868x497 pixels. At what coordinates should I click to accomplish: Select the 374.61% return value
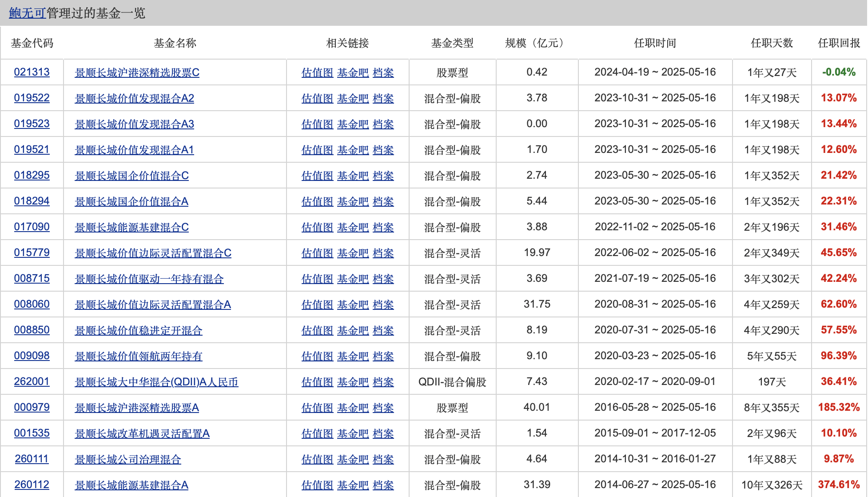(839, 485)
